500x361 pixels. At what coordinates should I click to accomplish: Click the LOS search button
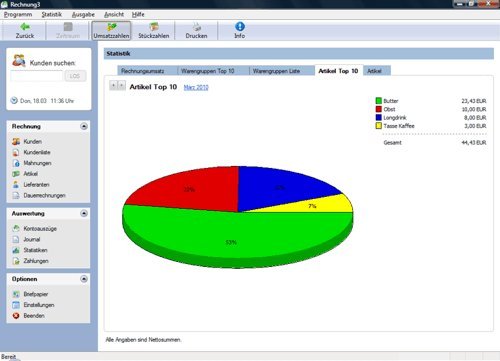click(x=75, y=76)
